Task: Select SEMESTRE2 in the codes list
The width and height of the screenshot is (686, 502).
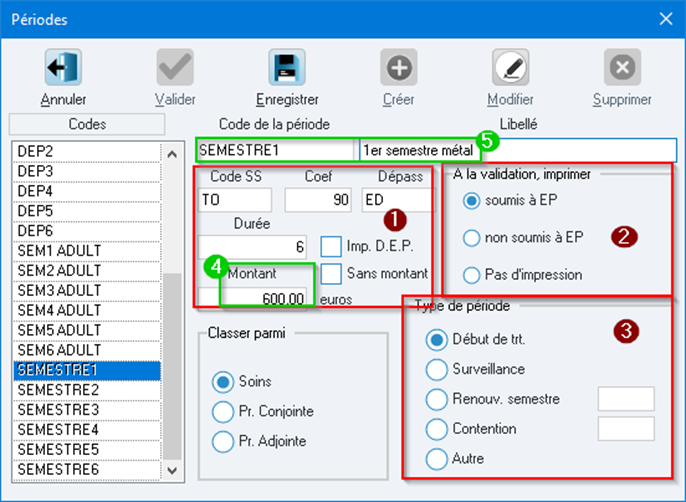Action: point(87,391)
